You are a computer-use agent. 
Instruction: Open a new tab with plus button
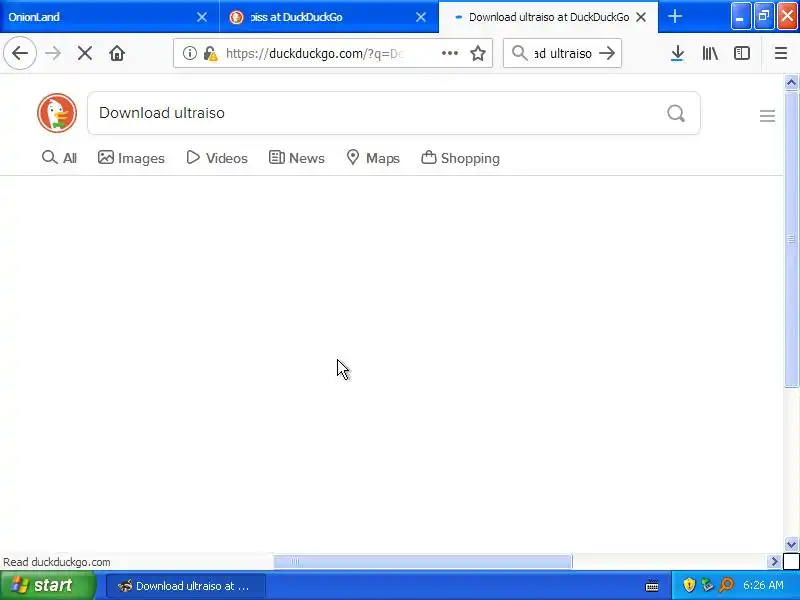(674, 16)
